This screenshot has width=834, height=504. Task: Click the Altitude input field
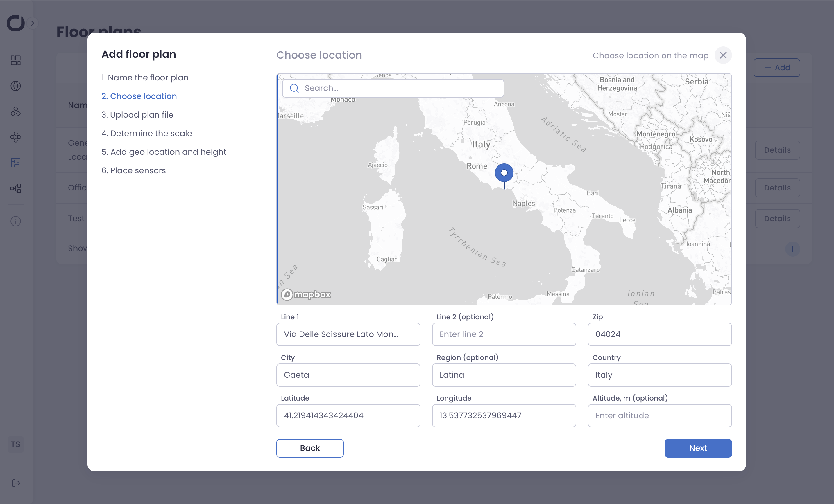point(659,415)
